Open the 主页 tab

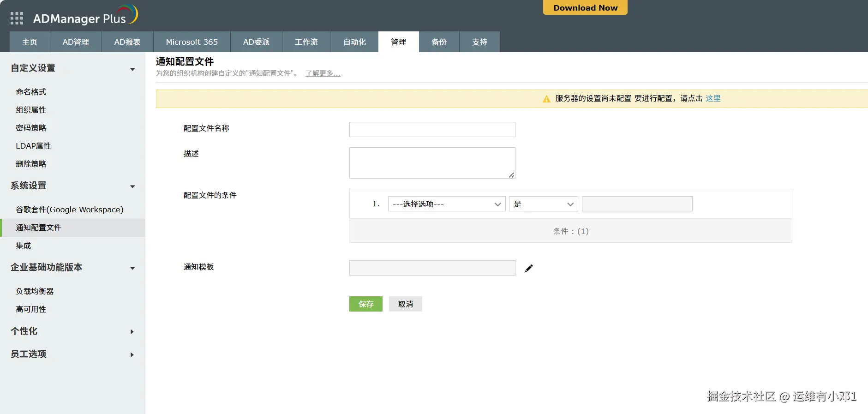point(30,42)
